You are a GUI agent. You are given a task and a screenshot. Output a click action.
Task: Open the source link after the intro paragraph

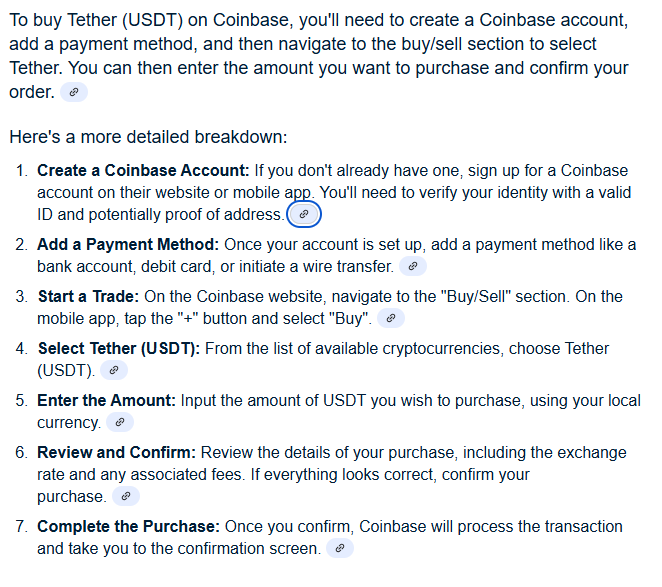(x=74, y=92)
